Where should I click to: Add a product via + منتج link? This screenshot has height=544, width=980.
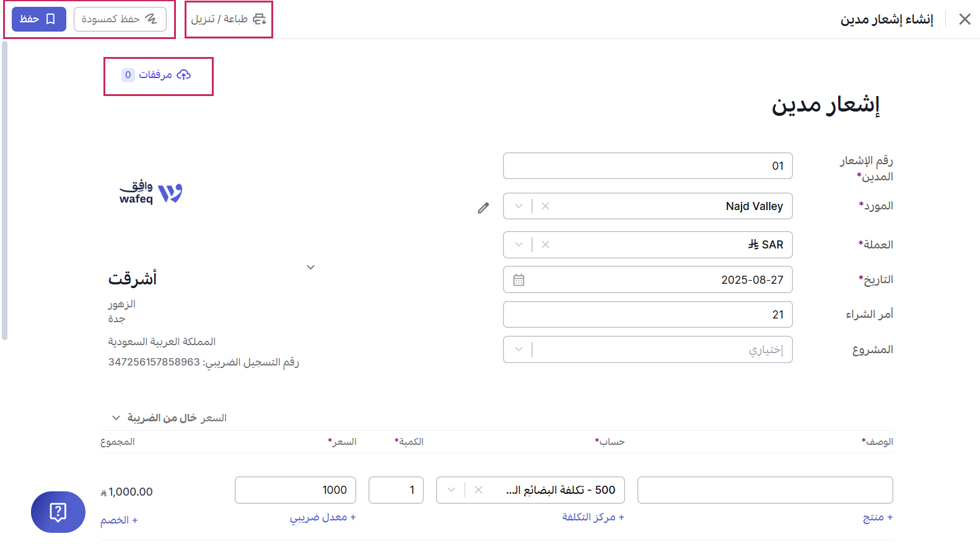[877, 517]
